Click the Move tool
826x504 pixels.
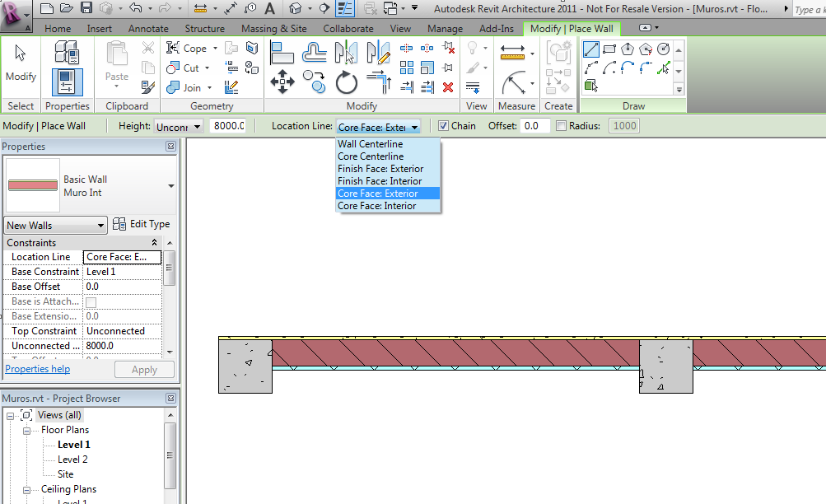tap(282, 82)
